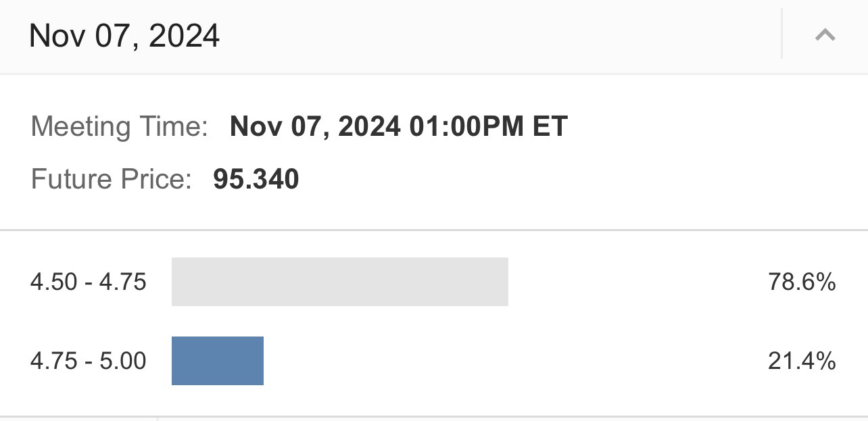Screen dimensions: 868x421
Task: Collapse the Nov 07, 2024 section chevron
Action: [x=825, y=35]
